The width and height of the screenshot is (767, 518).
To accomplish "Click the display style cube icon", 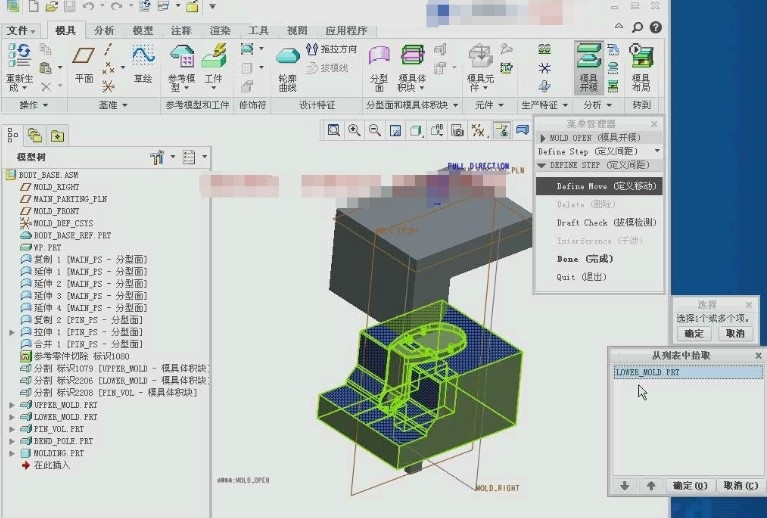I will [x=416, y=130].
